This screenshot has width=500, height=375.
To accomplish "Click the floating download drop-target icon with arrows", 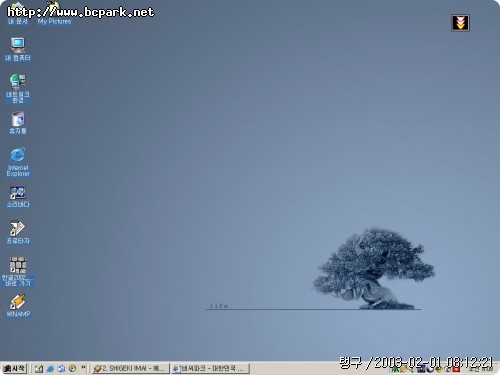I will pyautogui.click(x=460, y=23).
